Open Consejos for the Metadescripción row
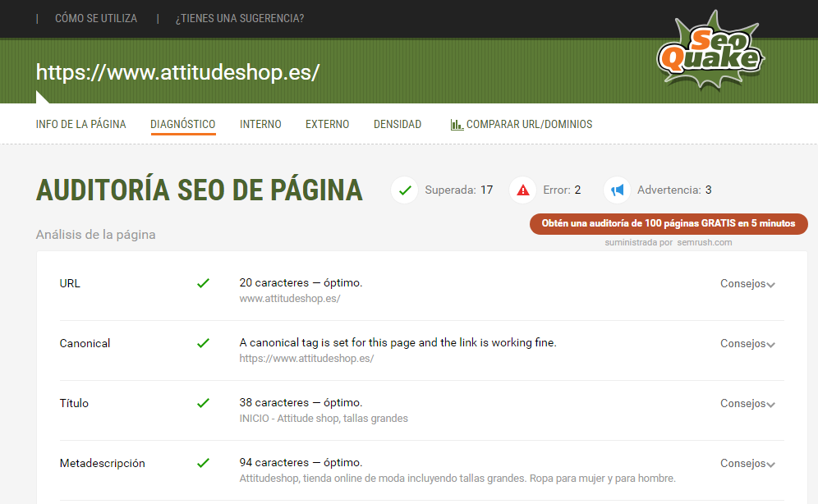818x504 pixels. pos(747,463)
